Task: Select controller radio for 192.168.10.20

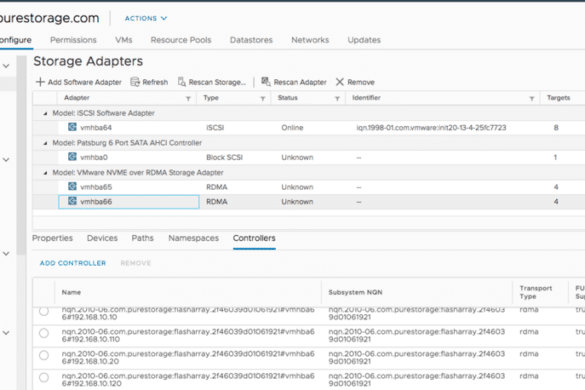Action: (x=44, y=355)
